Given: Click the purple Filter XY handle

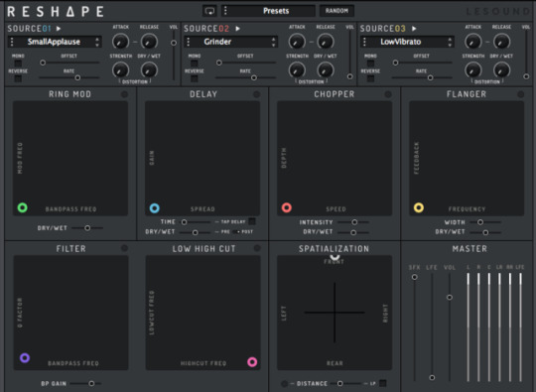Looking at the screenshot, I should 25,358.
